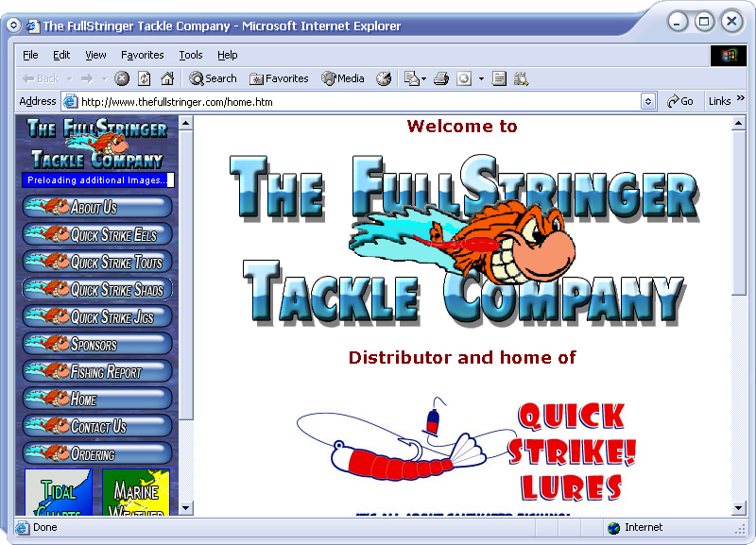
Task: Click the Internet zone globe icon
Action: point(613,528)
